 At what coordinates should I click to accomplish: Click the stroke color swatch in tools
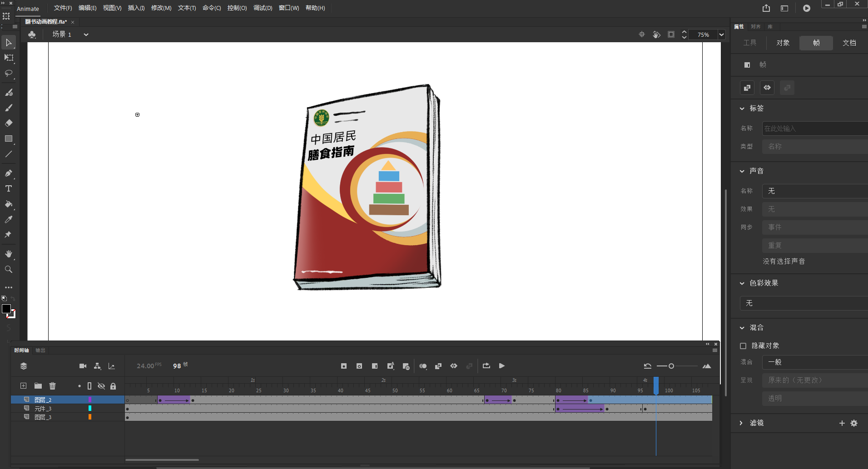coord(11,314)
